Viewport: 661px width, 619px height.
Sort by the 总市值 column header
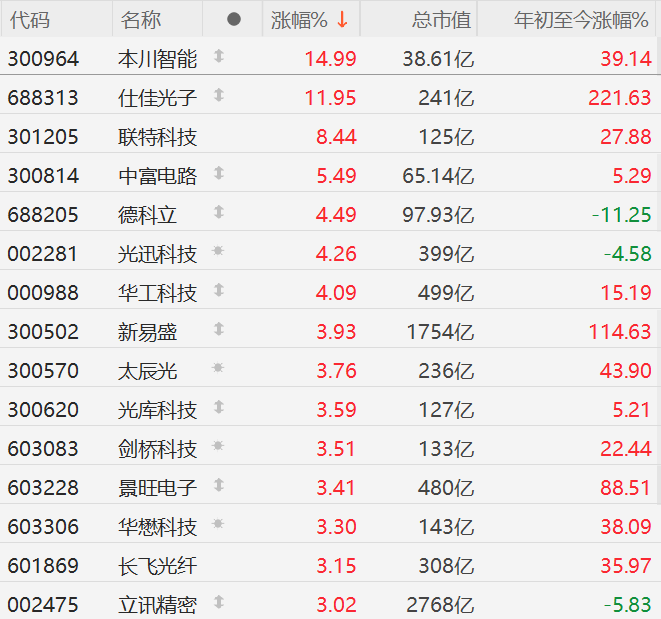pyautogui.click(x=441, y=20)
